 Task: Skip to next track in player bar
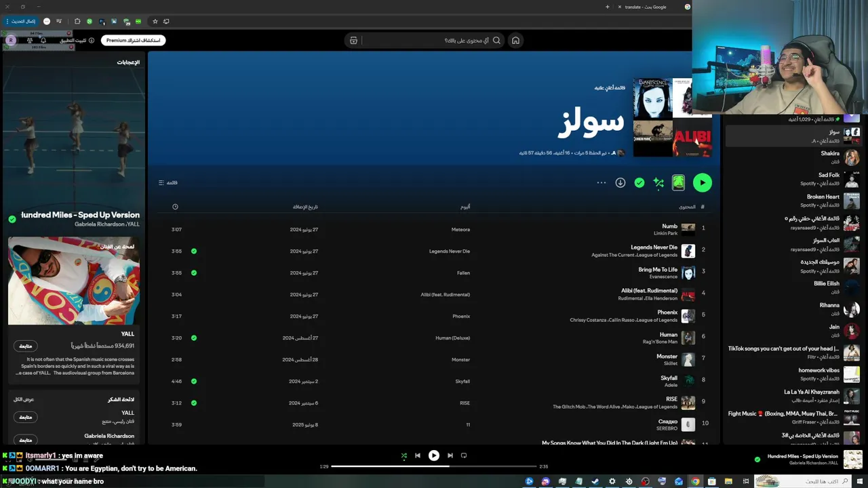point(450,455)
